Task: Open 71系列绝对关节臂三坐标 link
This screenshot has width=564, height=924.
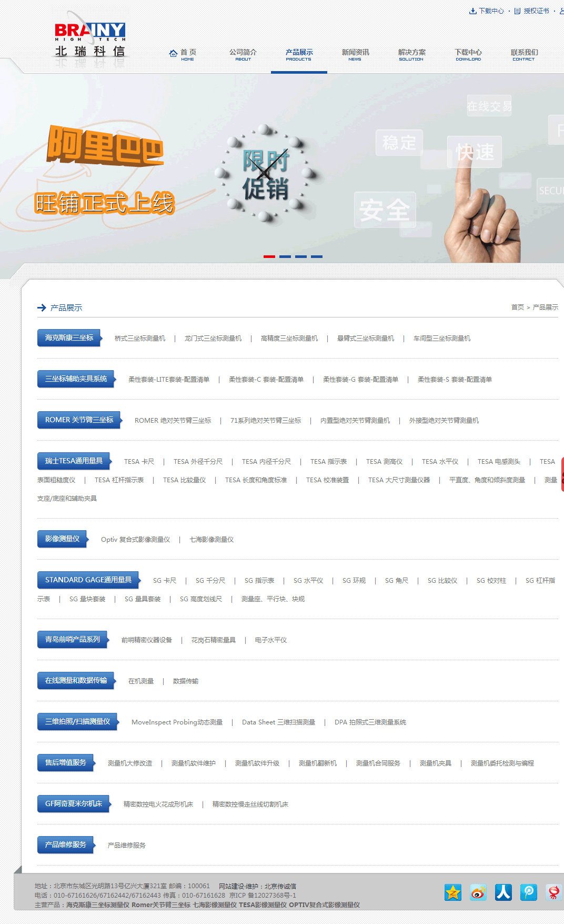Action: 266,421
